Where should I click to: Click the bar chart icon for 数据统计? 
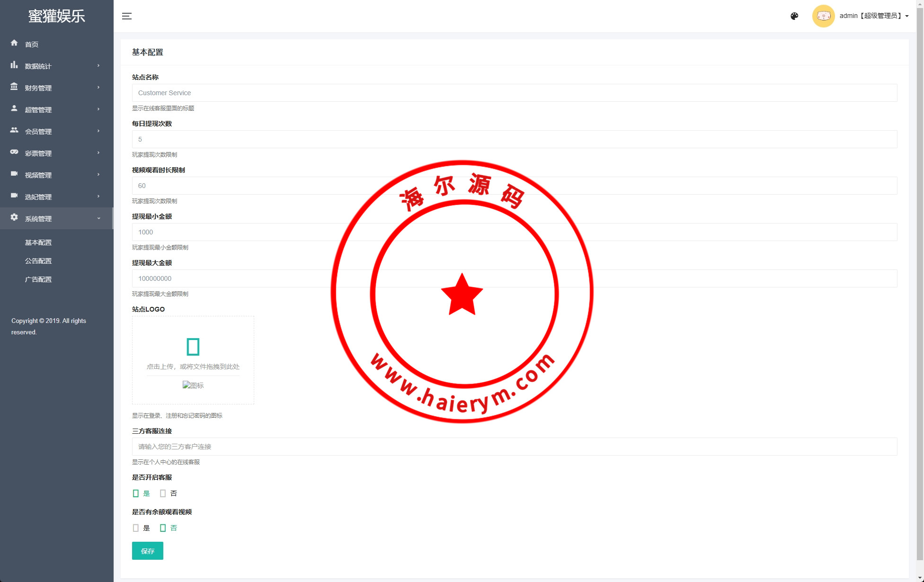click(14, 65)
